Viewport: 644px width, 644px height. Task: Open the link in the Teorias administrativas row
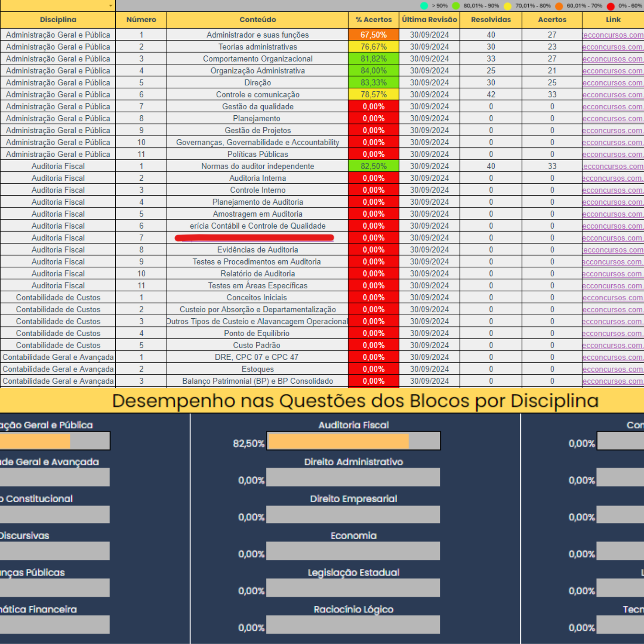(x=613, y=47)
